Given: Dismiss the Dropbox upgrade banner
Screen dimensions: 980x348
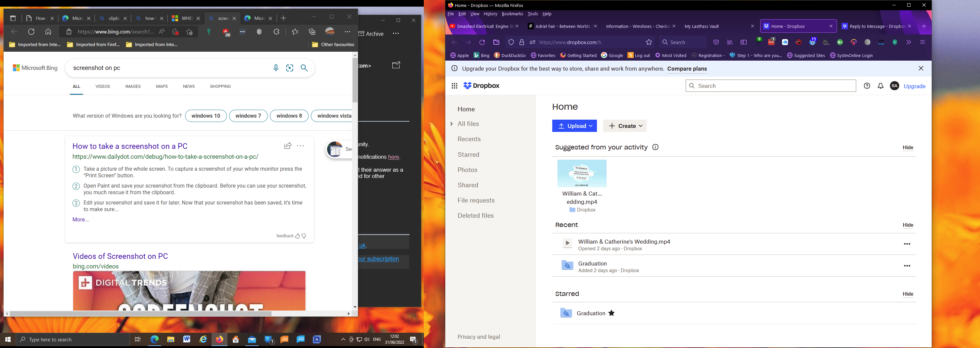Looking at the screenshot, I should tap(921, 69).
